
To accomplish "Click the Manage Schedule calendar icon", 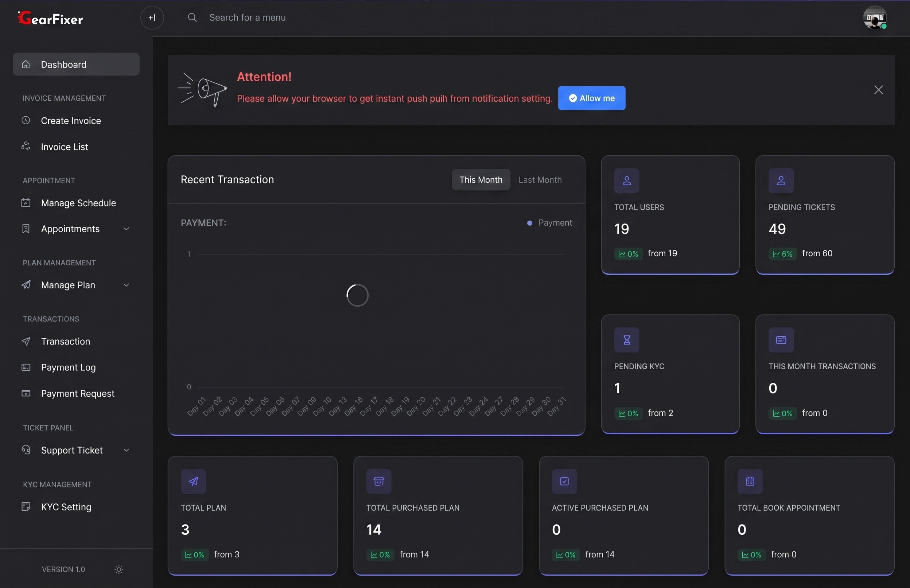I will pyautogui.click(x=26, y=203).
